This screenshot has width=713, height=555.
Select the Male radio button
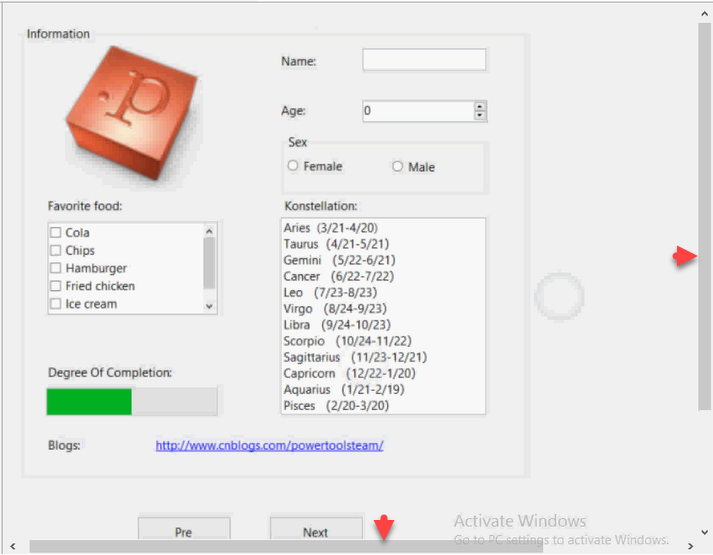pos(398,167)
